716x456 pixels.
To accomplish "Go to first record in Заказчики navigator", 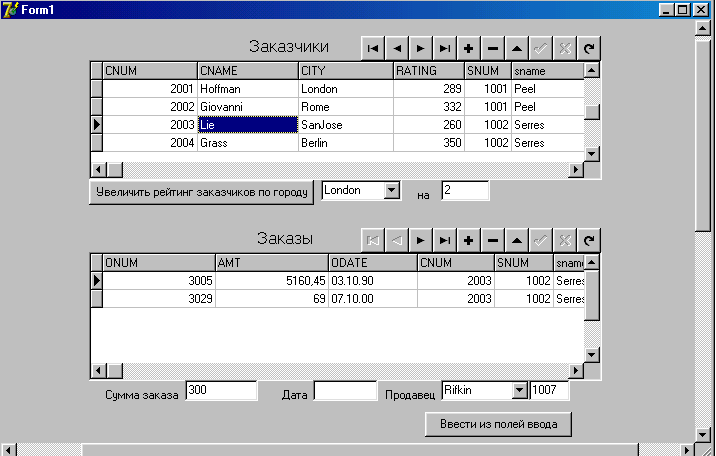I will tap(373, 48).
